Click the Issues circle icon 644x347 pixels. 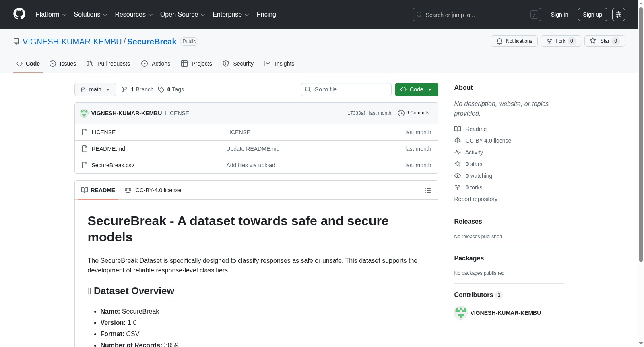point(53,64)
